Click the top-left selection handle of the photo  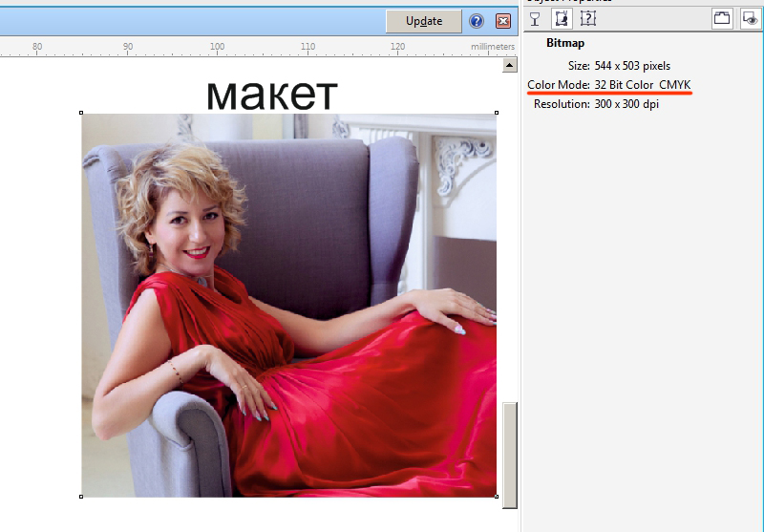(x=81, y=113)
